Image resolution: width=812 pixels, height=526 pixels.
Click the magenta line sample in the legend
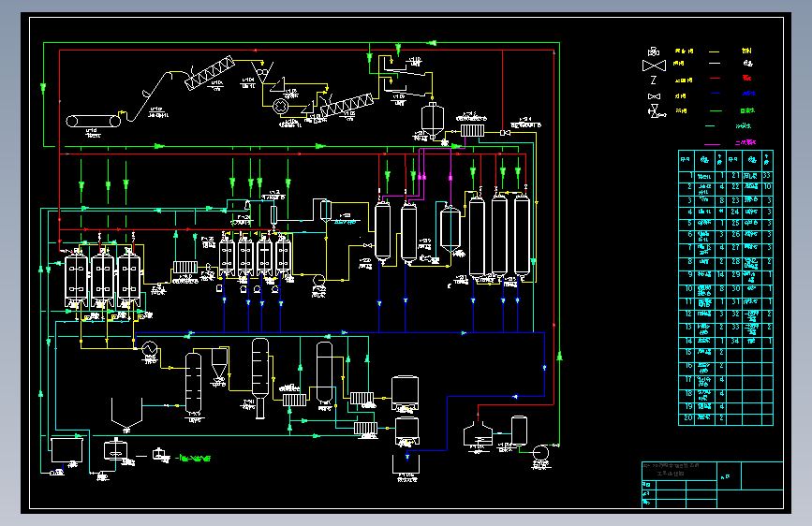712,144
